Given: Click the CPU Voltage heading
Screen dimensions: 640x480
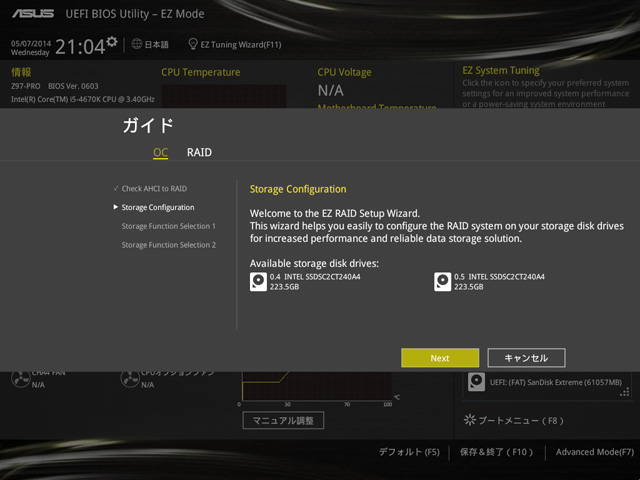Looking at the screenshot, I should (344, 72).
